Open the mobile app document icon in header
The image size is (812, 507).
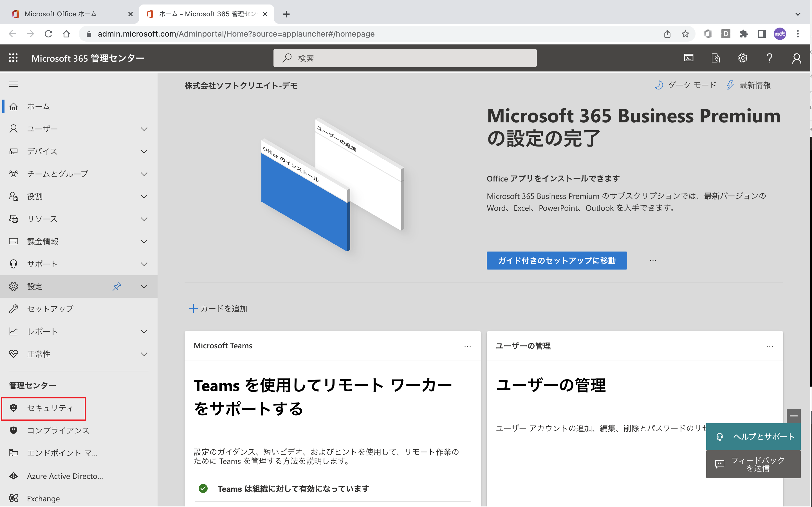coord(715,58)
